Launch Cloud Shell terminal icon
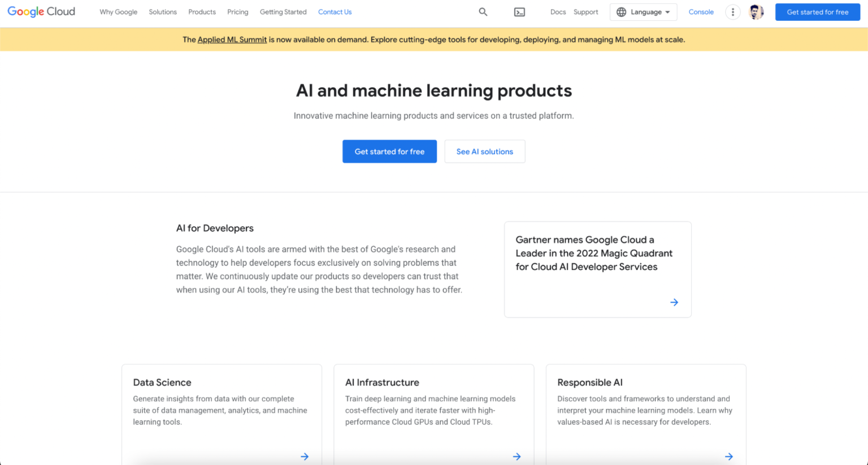 pyautogui.click(x=519, y=11)
